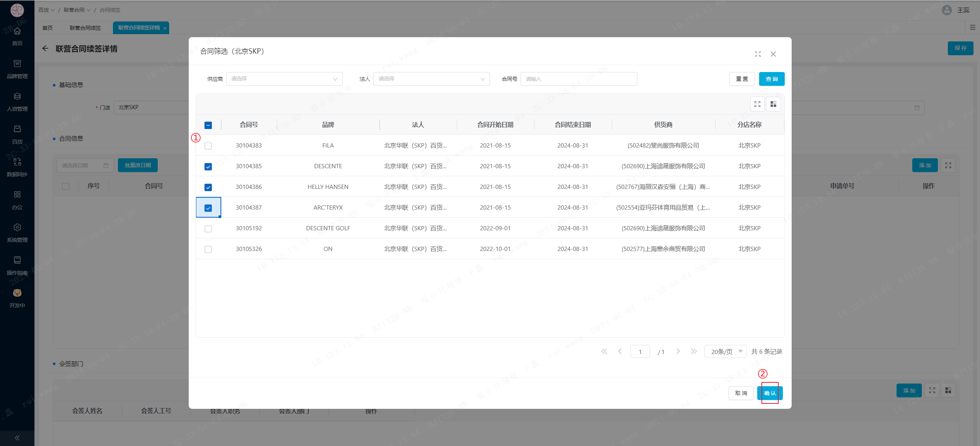This screenshot has height=446, width=980.
Task: Uncheck the DESCENTE contract 30104385 checkbox
Action: [208, 167]
